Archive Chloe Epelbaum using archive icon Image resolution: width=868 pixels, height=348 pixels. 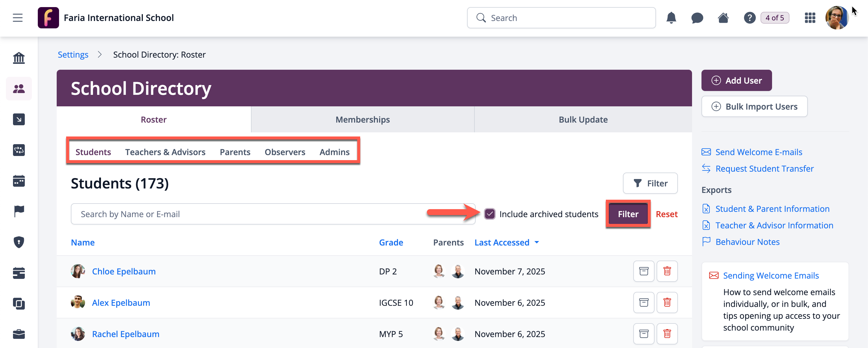[x=644, y=271]
